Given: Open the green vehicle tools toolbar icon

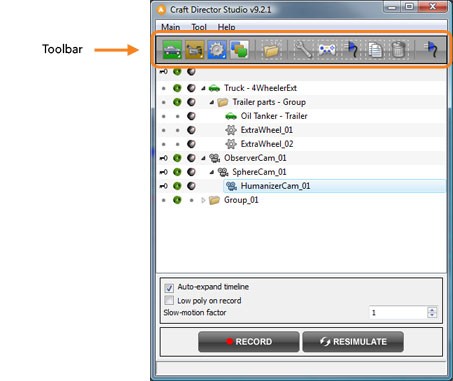Looking at the screenshot, I should click(172, 50).
